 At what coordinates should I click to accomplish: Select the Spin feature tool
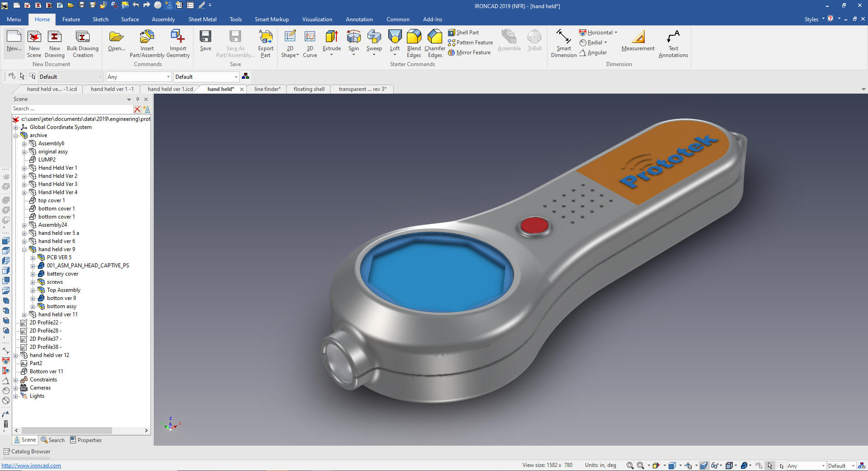point(354,37)
